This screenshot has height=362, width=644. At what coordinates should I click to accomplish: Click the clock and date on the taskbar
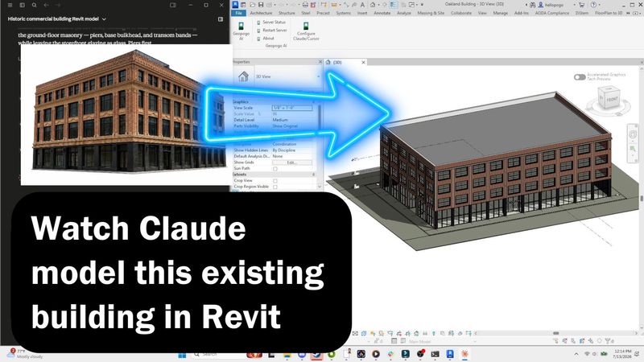622,354
